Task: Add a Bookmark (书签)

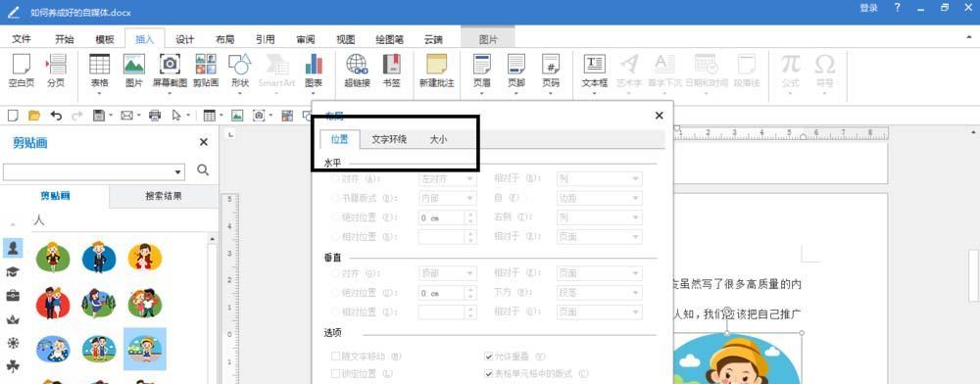Action: 391,70
